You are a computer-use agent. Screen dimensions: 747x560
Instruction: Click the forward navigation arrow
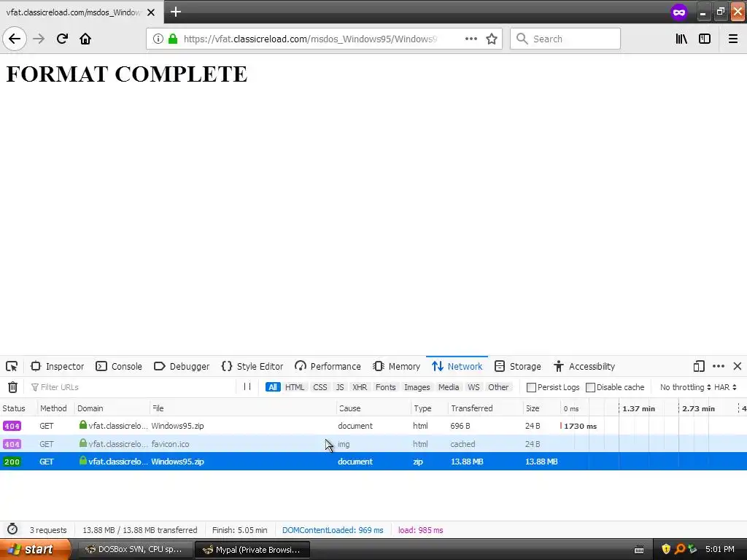39,39
